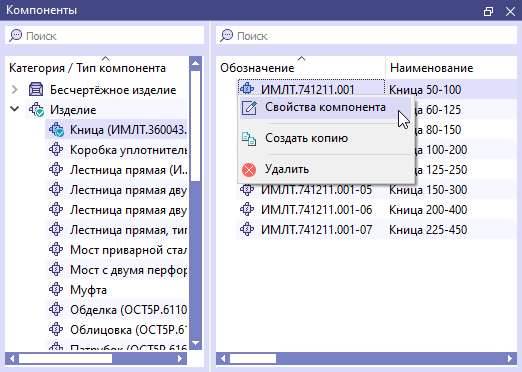522x372 pixels.
Task: Click the icon of ИМЛТ.741211.001-05 row
Action: click(247, 189)
